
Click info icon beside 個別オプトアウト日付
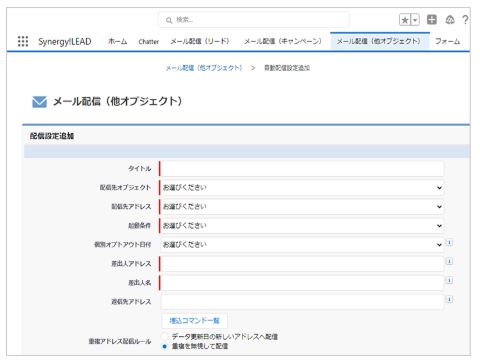coord(449,243)
